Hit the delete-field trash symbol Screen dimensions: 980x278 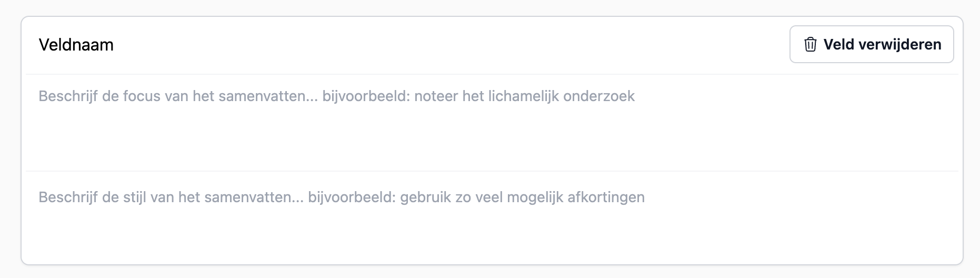pyautogui.click(x=811, y=45)
